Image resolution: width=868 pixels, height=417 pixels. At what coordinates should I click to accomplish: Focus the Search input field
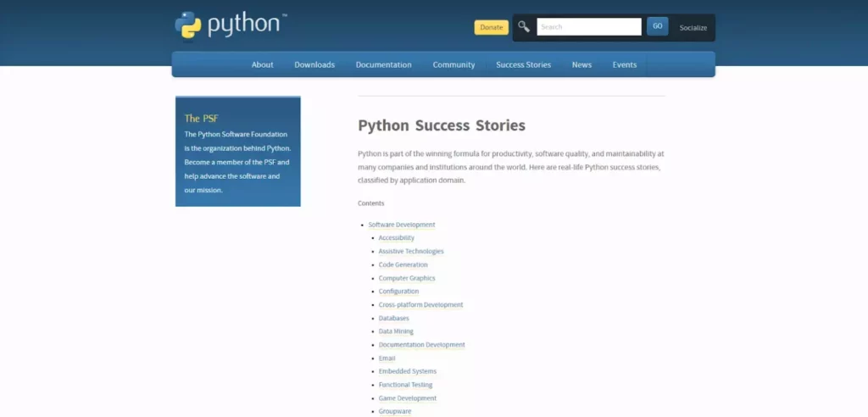pos(589,26)
